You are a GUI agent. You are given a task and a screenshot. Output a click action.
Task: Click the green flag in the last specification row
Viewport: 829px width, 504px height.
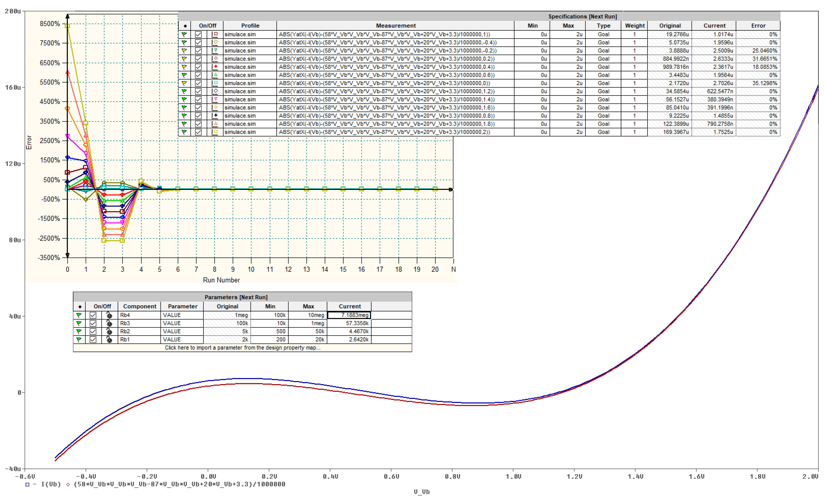click(x=184, y=132)
